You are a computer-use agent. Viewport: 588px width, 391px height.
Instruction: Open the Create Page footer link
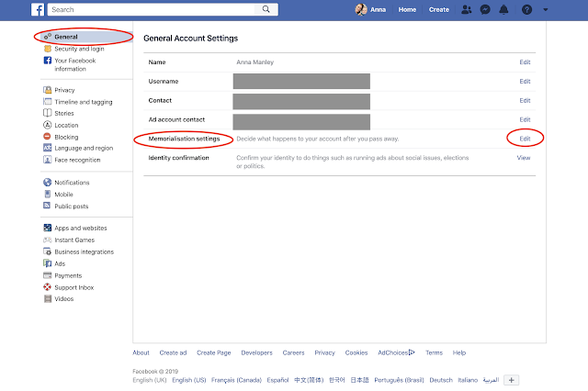coord(214,352)
